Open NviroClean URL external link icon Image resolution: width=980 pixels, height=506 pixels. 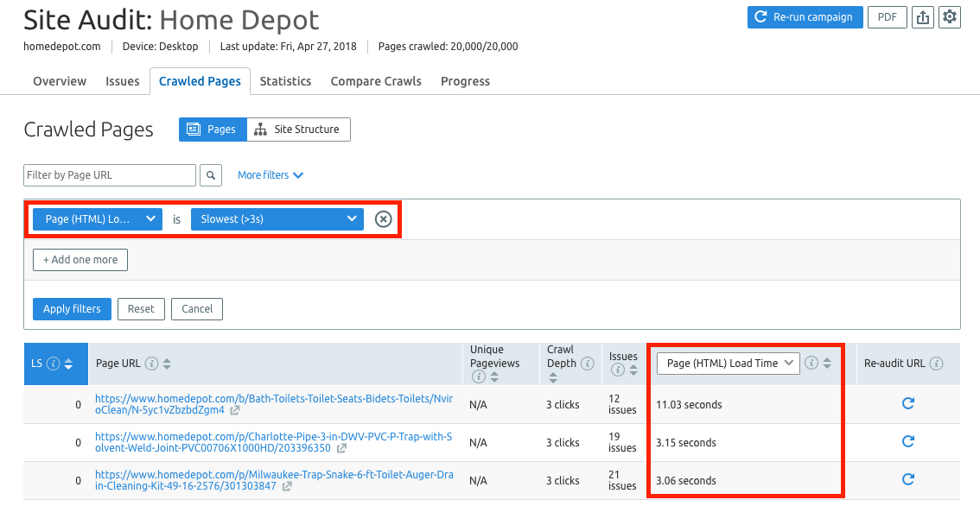click(234, 410)
